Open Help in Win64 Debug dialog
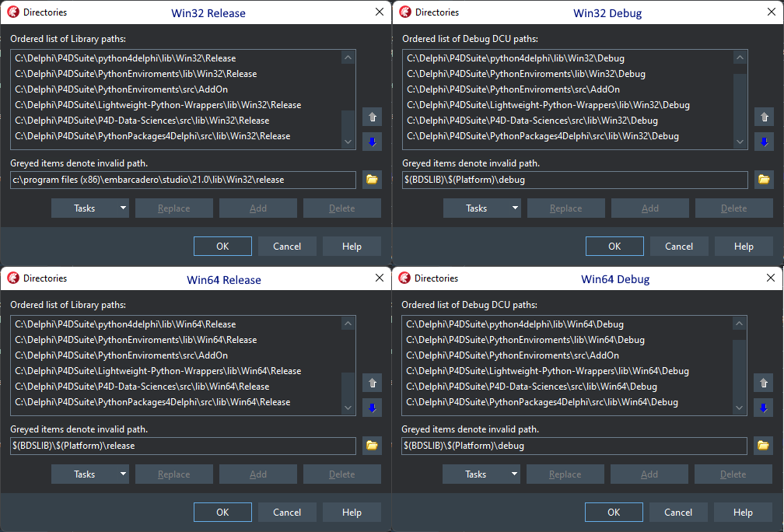Screen dimensions: 784x532 point(743,512)
